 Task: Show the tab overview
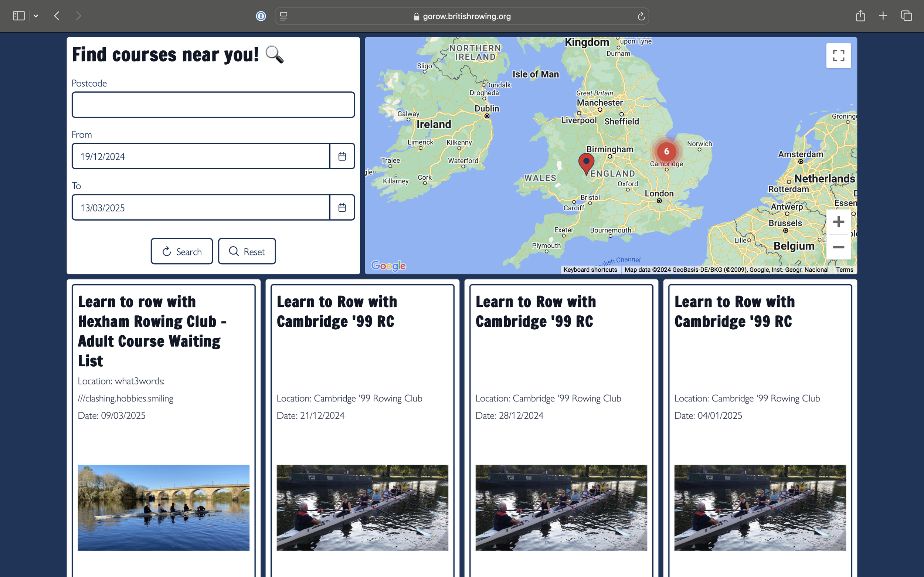point(907,16)
